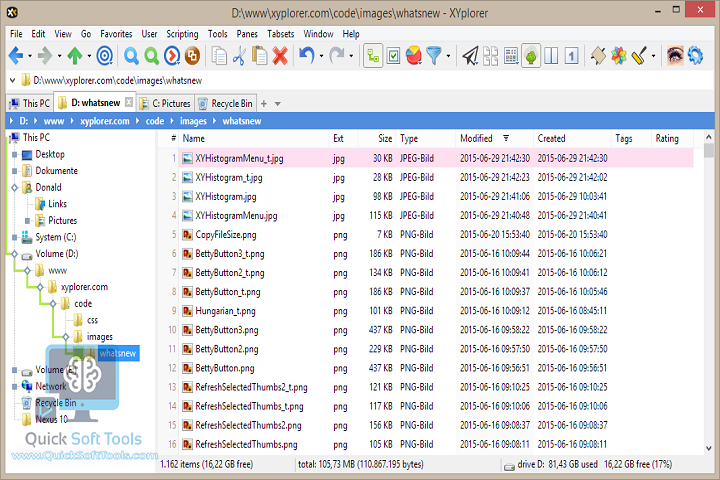Viewport: 720px width, 480px height.
Task: Click the green Quick Search magnifier
Action: coord(152,56)
